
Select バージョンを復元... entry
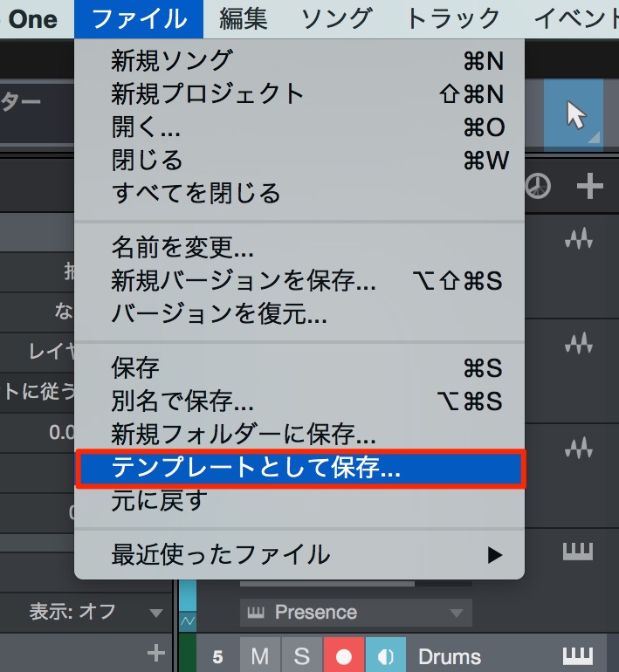pyautogui.click(x=299, y=313)
